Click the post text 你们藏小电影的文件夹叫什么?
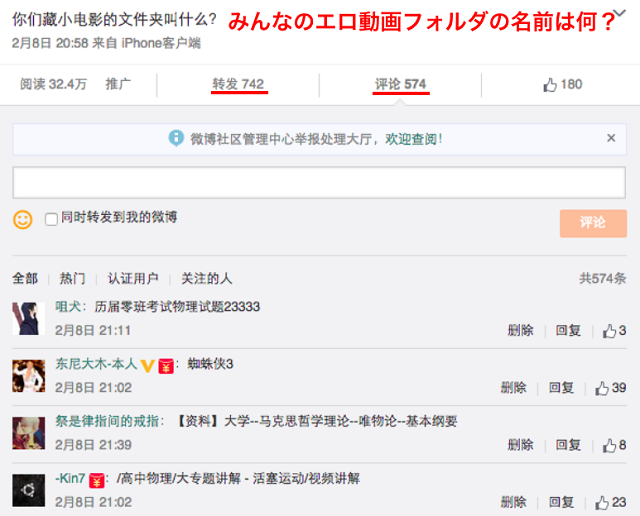The image size is (640, 516). pos(114,19)
